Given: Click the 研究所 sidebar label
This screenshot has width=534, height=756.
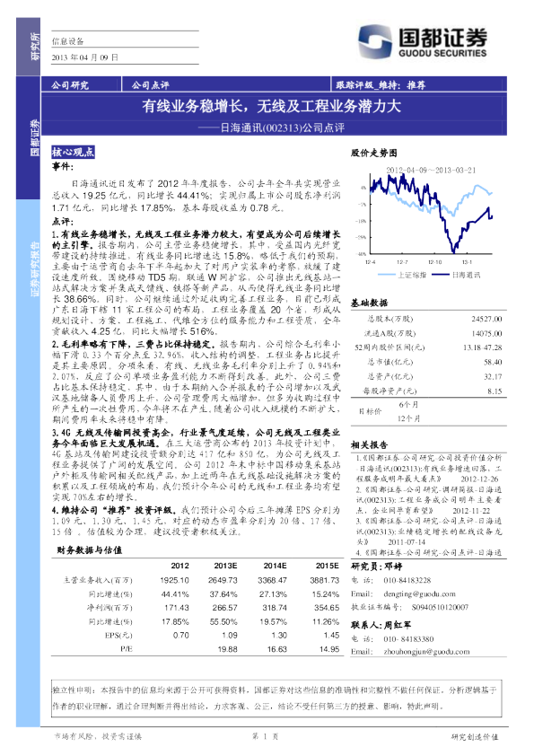Looking at the screenshot, I should pos(34,47).
